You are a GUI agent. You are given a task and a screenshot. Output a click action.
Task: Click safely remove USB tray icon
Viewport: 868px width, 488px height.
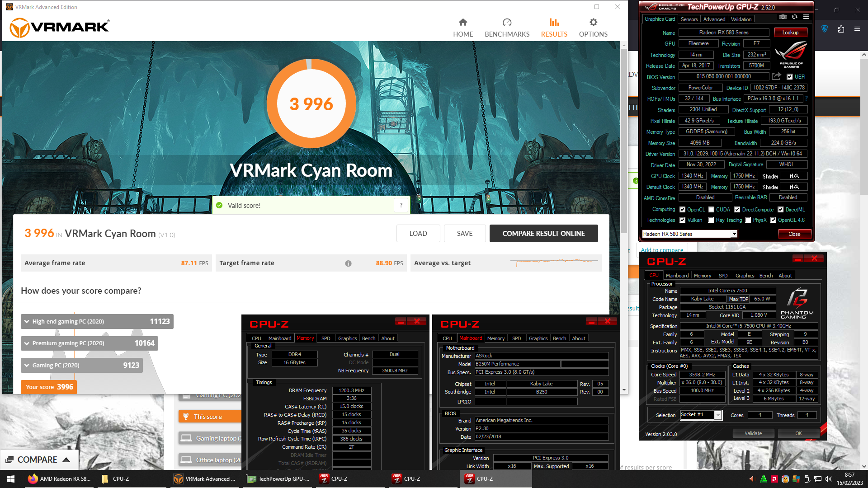coord(807,479)
